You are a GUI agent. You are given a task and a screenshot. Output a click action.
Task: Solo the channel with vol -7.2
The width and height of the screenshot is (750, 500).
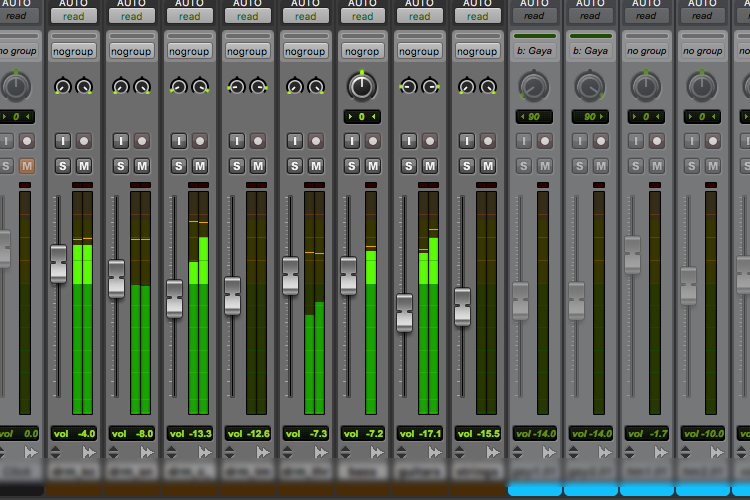(x=352, y=166)
